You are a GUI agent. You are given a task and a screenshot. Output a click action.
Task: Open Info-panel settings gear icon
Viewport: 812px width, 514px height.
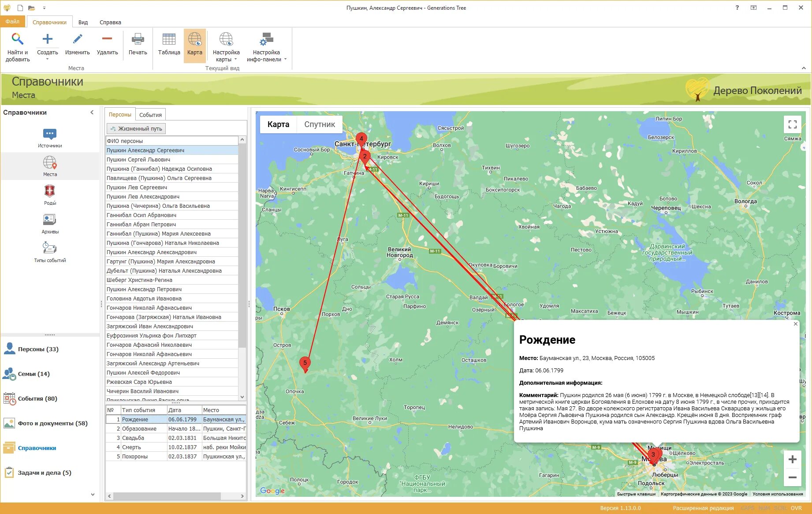pyautogui.click(x=266, y=39)
